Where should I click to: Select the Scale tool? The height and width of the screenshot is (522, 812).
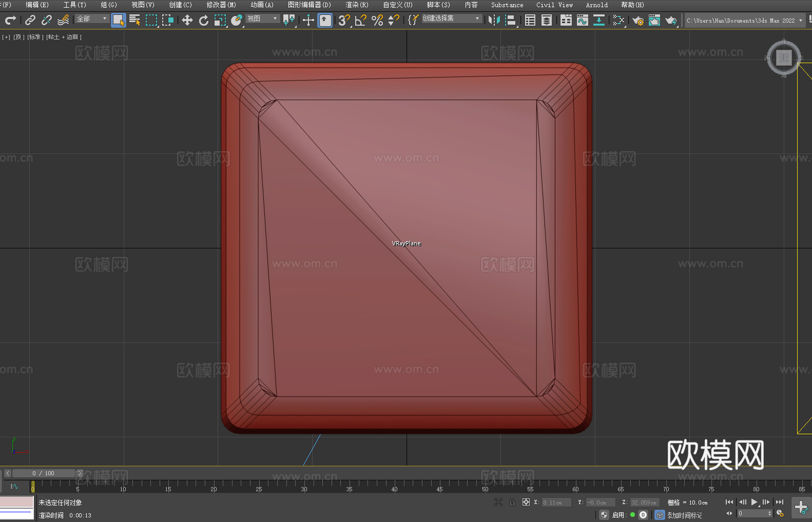coord(220,20)
